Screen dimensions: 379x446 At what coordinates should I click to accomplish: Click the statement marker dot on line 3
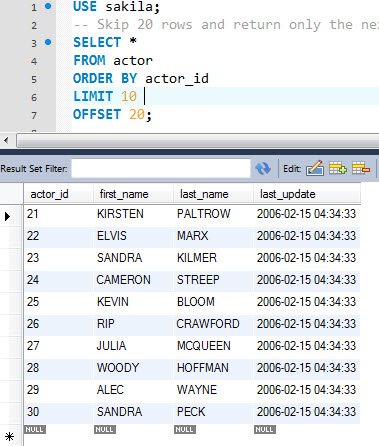click(48, 42)
